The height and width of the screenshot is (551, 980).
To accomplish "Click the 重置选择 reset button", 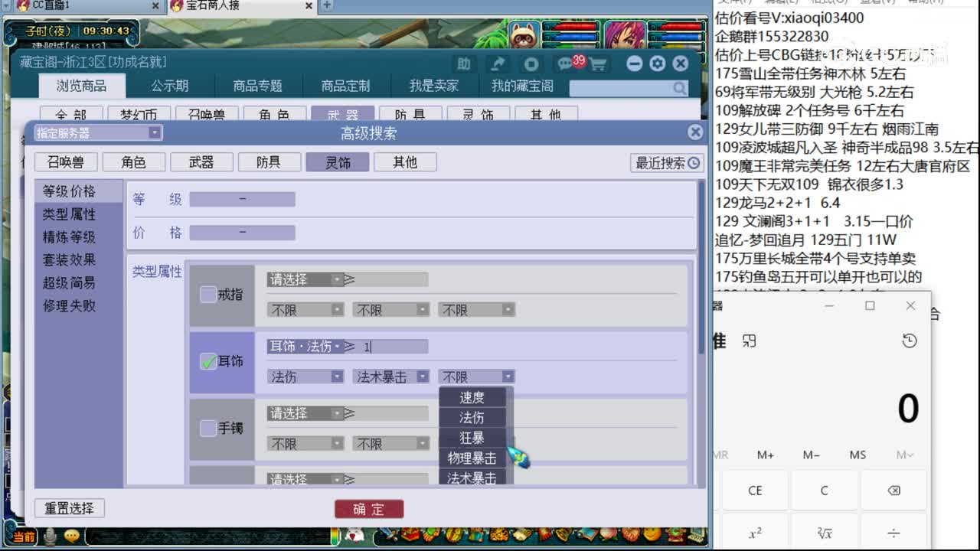I will pos(69,507).
